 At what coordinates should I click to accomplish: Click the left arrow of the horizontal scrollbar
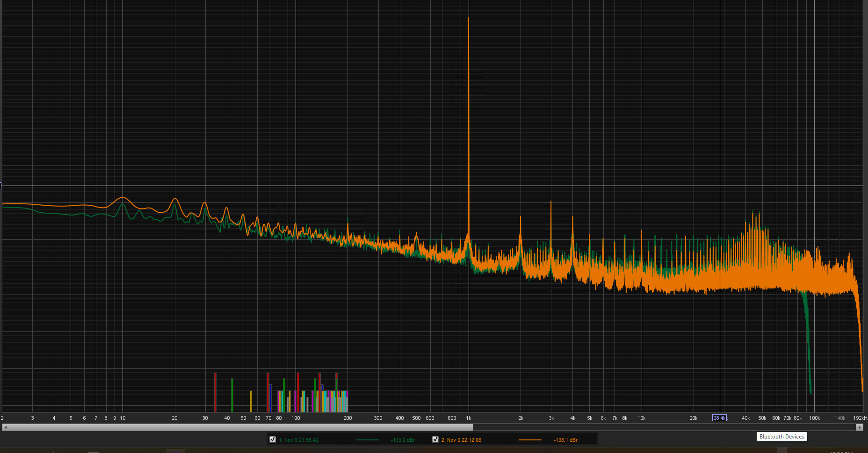(x=6, y=427)
